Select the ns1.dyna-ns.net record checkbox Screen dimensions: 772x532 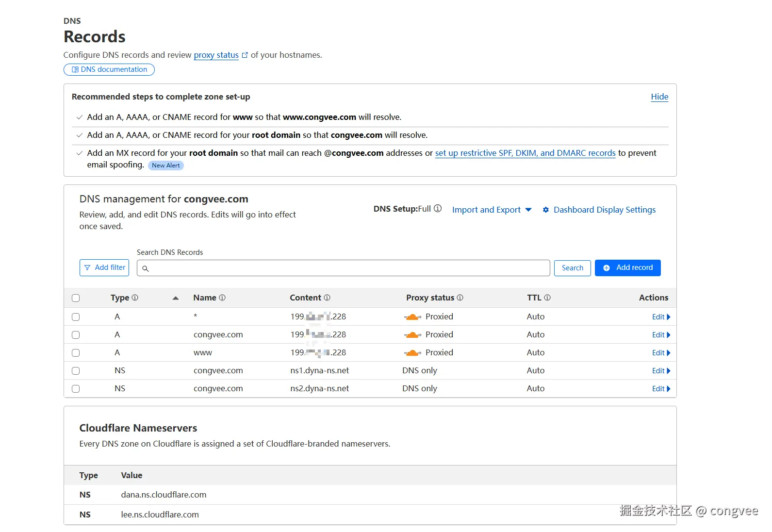(x=76, y=371)
